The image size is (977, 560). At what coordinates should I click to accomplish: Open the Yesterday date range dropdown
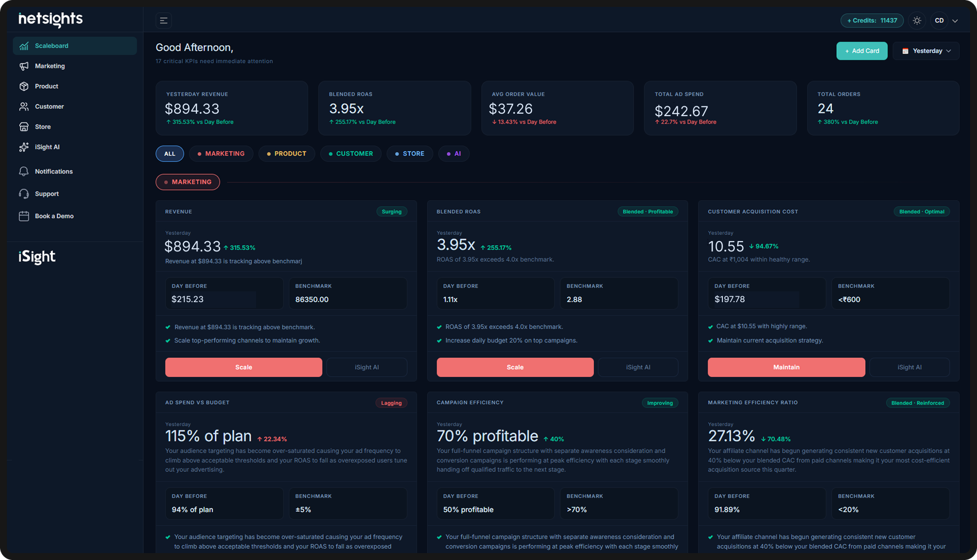tap(926, 51)
